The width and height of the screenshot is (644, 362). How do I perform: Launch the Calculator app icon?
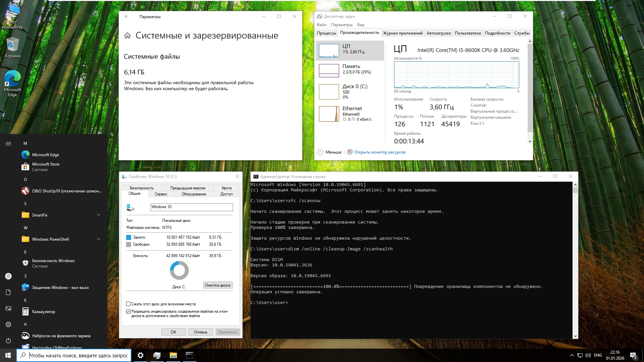click(25, 312)
